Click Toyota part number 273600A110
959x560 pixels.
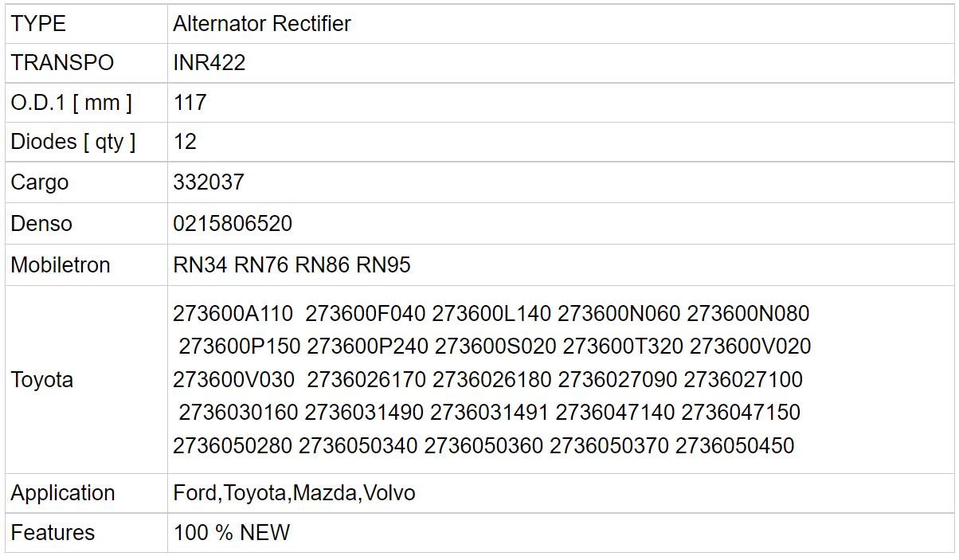[233, 314]
